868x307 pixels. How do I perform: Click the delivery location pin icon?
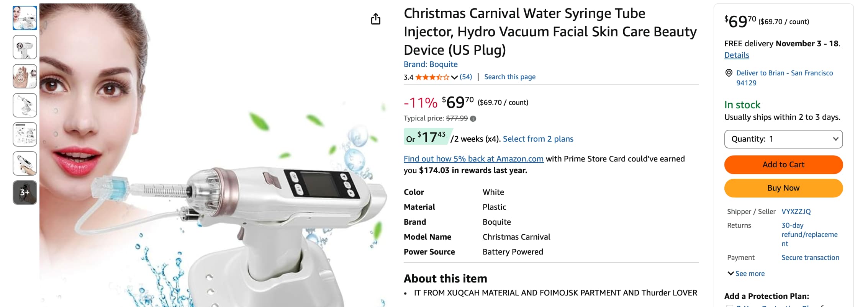(729, 73)
